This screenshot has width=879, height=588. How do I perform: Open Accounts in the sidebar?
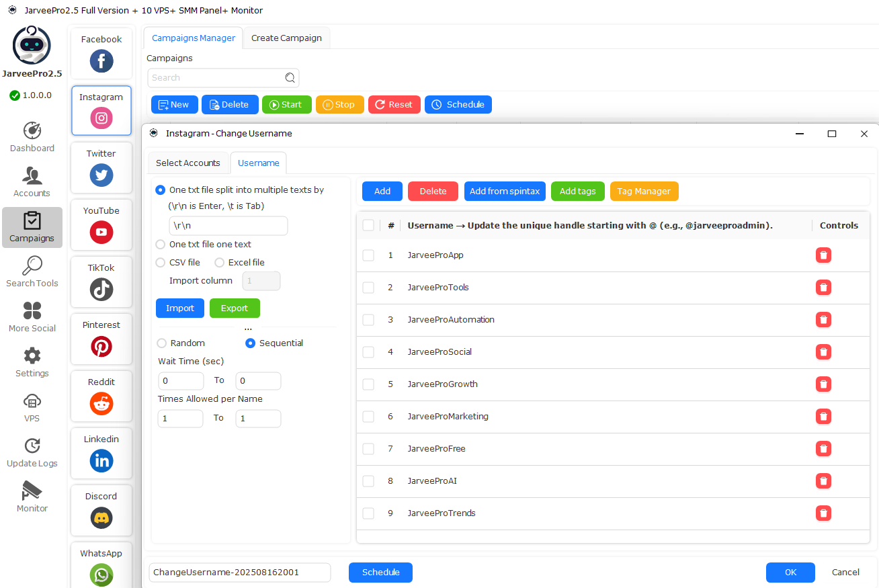pos(32,182)
